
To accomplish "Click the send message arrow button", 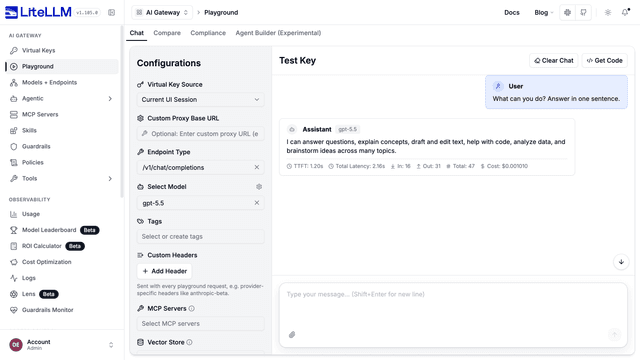I will click(x=614, y=335).
